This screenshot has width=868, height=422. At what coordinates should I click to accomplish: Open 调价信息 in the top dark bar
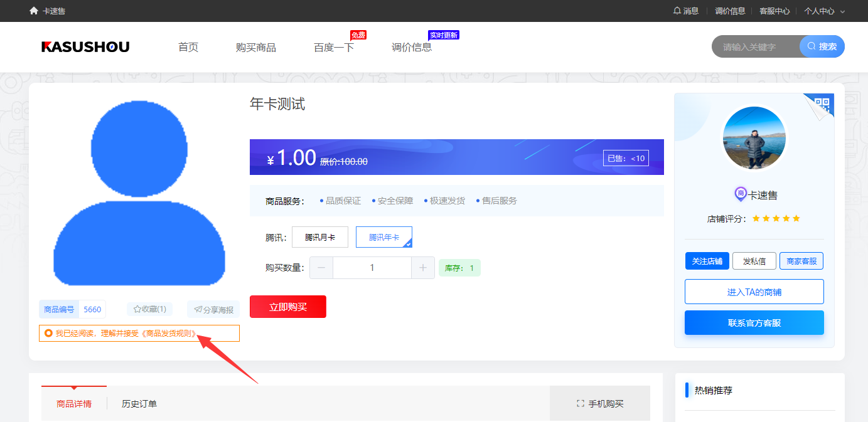point(730,11)
